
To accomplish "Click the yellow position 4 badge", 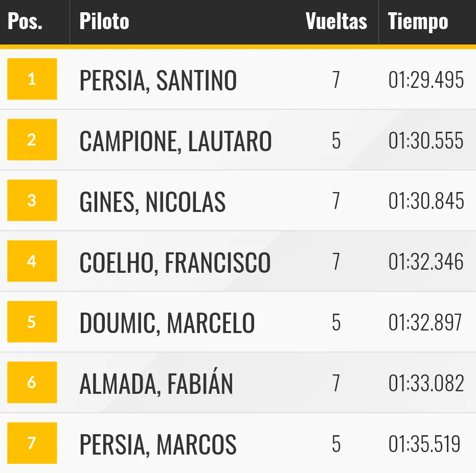I will point(32,261).
